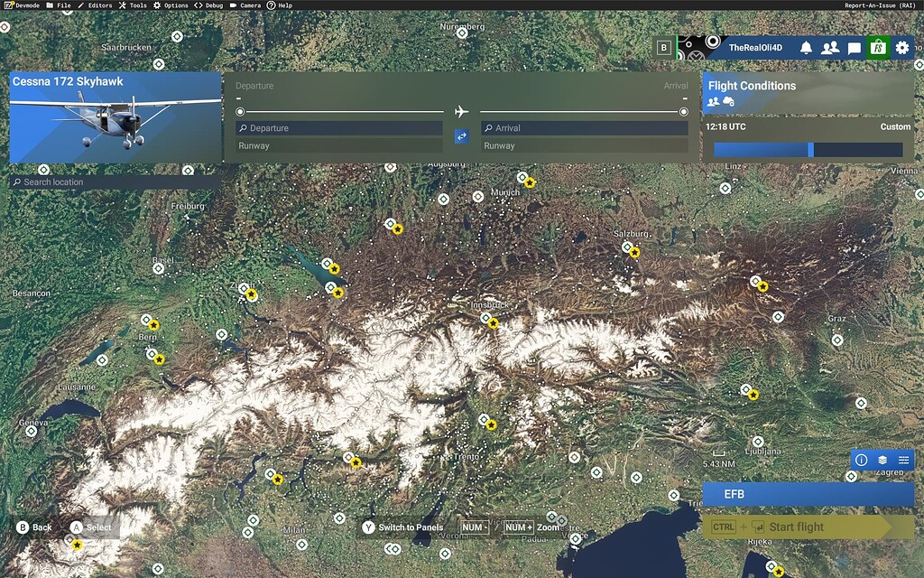The height and width of the screenshot is (578, 924).
Task: Open the Devmode menu
Action: click(22, 5)
